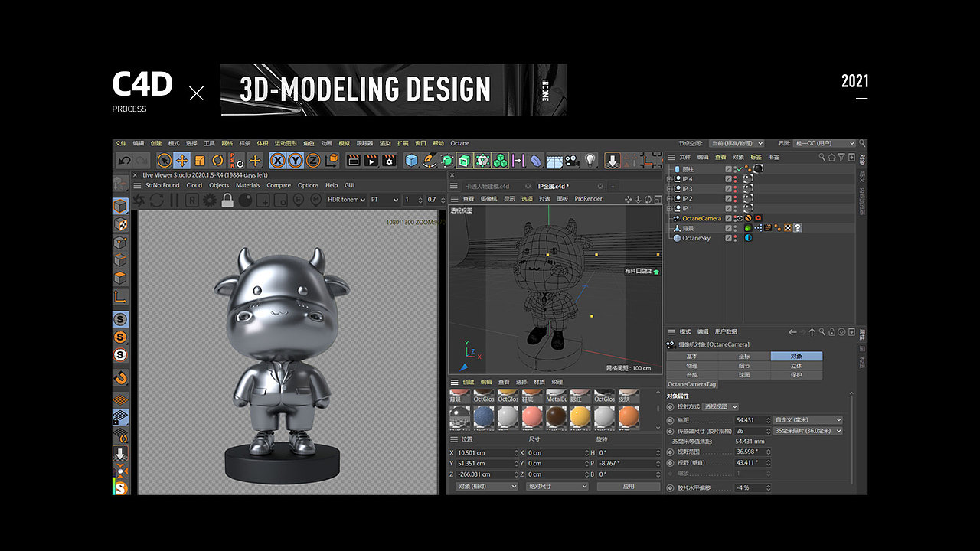Viewport: 980px width, 551px height.
Task: Click the add new document tab plus
Action: click(x=612, y=186)
